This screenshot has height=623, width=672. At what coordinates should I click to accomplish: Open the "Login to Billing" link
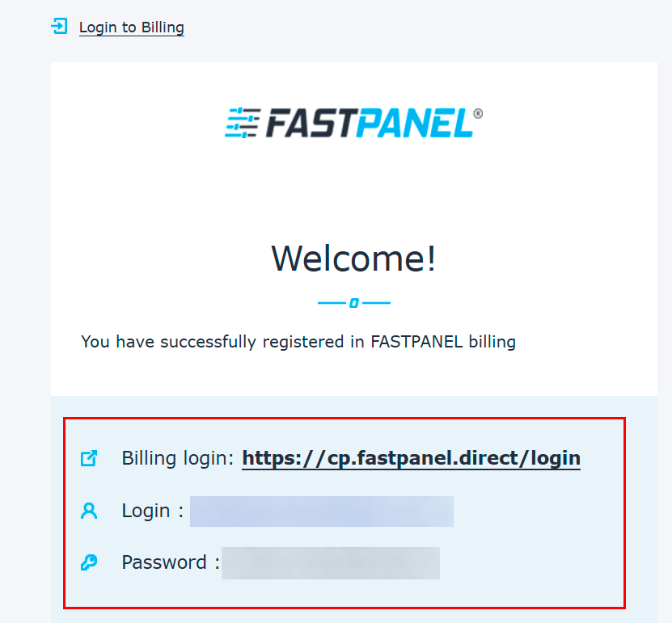131,27
